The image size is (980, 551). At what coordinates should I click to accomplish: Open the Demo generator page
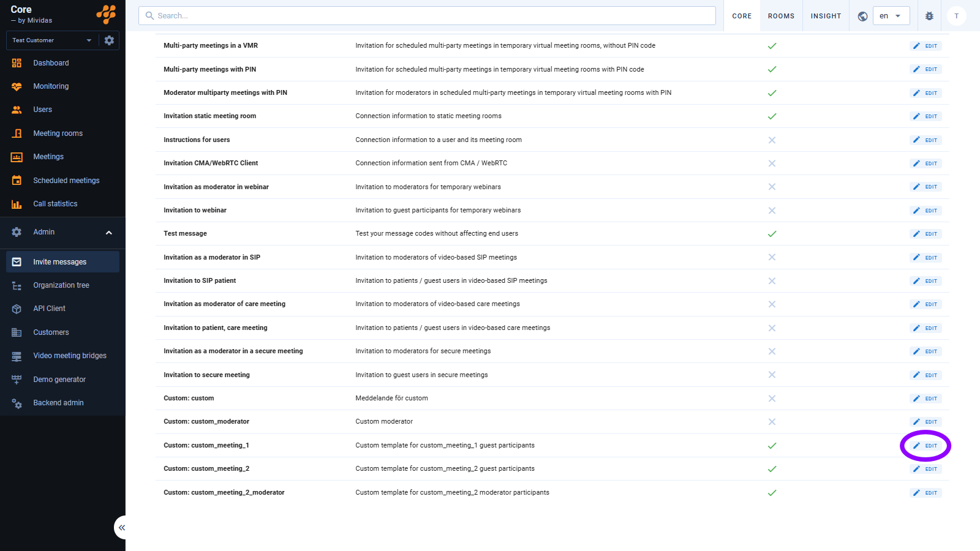[59, 380]
